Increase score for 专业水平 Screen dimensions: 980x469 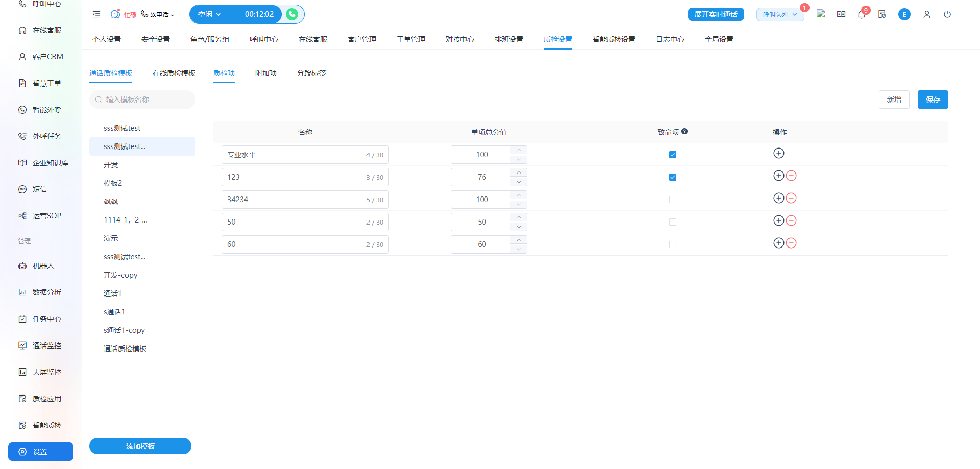tap(519, 150)
